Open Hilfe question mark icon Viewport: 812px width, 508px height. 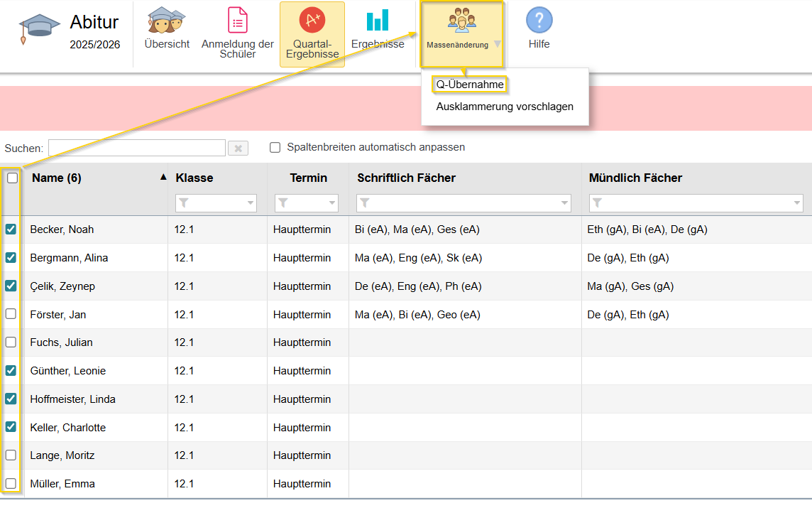539,21
